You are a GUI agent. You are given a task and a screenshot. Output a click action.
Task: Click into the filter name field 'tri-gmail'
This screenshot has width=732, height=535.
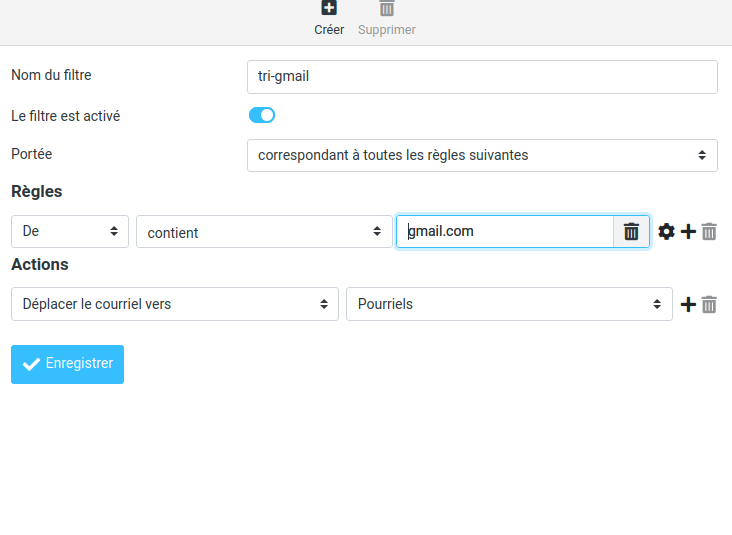pyautogui.click(x=482, y=77)
